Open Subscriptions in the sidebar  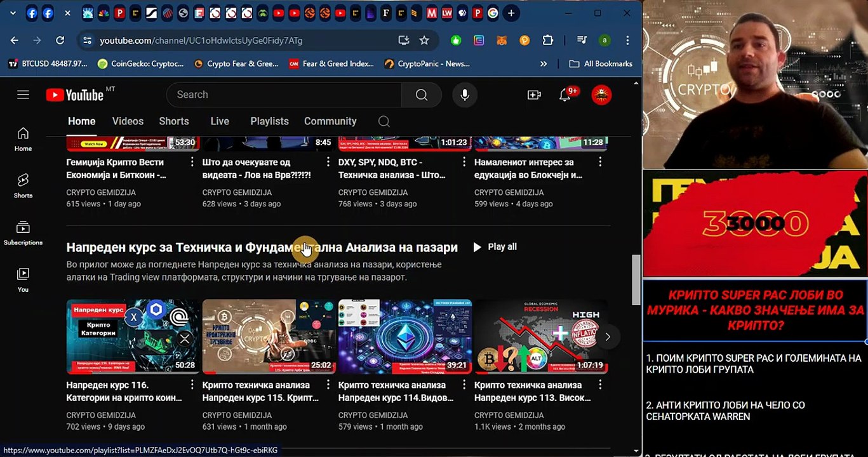[x=23, y=233]
